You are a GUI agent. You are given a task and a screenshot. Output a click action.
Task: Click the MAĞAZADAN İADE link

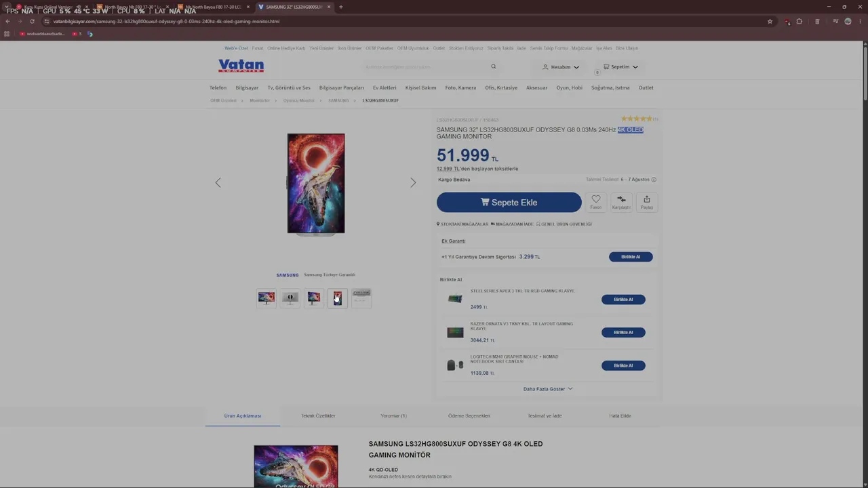[x=512, y=224]
